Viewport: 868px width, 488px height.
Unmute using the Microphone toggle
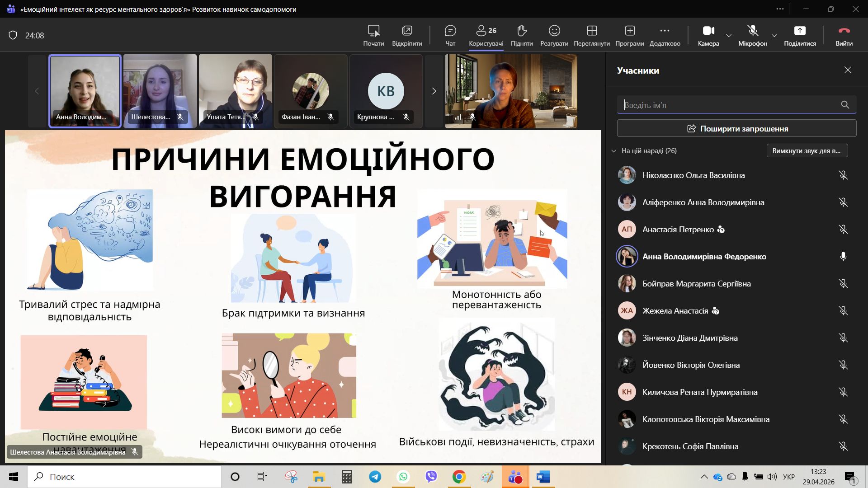(x=753, y=31)
